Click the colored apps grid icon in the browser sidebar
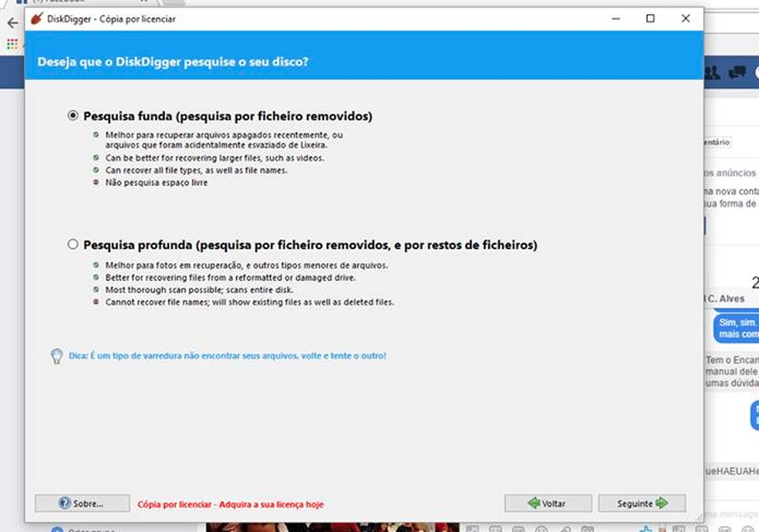Image resolution: width=759 pixels, height=532 pixels. [x=11, y=43]
